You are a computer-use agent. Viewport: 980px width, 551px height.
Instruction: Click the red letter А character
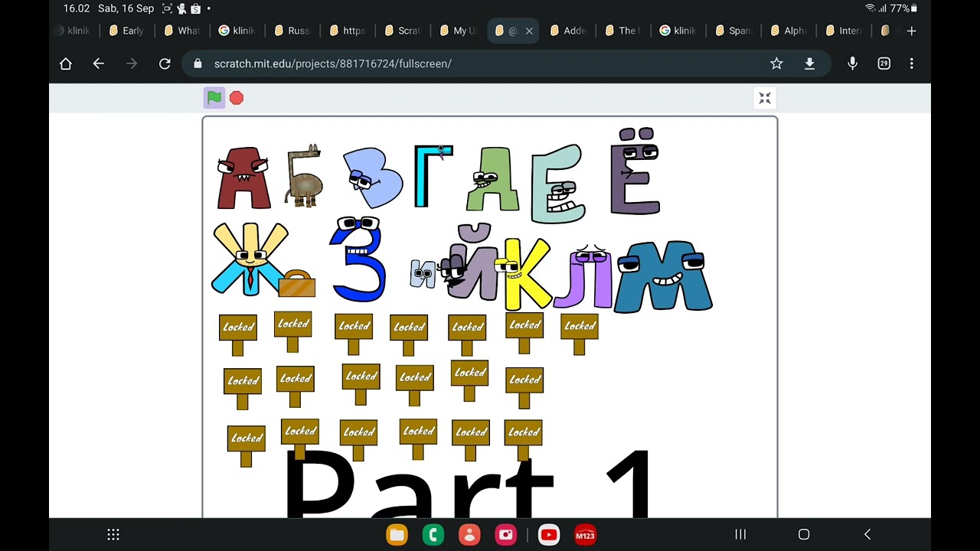[x=243, y=178]
